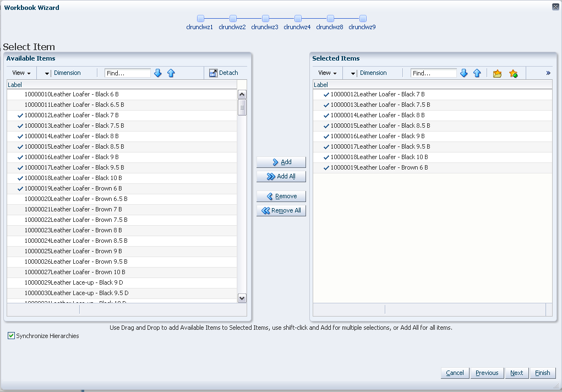Screen dimensions: 562x392
Task: Select available item 10000014Leather Loafer - Black 8 B
Action: click(122, 136)
